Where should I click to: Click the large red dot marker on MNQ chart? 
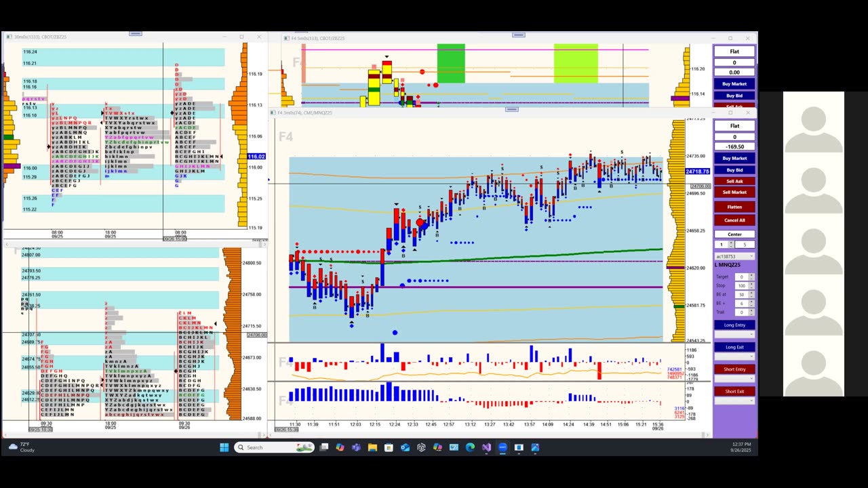click(420, 223)
